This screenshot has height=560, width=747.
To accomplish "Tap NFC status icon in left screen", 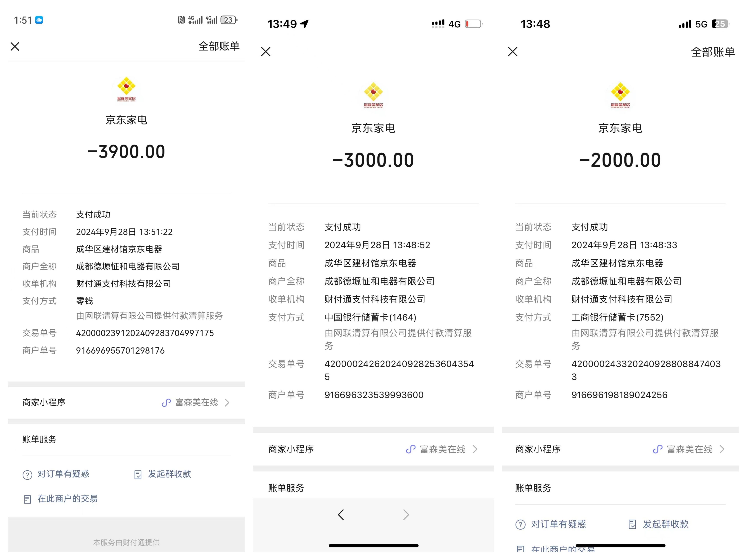I will pyautogui.click(x=181, y=20).
